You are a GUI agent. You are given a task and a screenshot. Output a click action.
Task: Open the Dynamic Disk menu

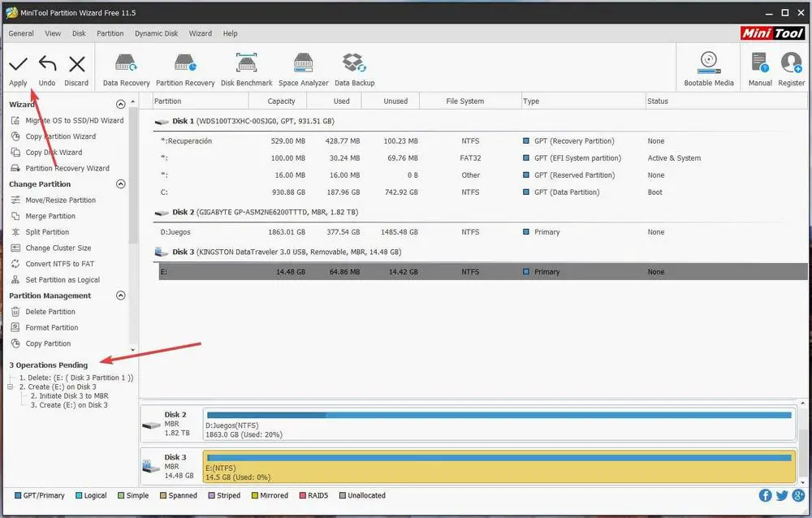(x=157, y=33)
